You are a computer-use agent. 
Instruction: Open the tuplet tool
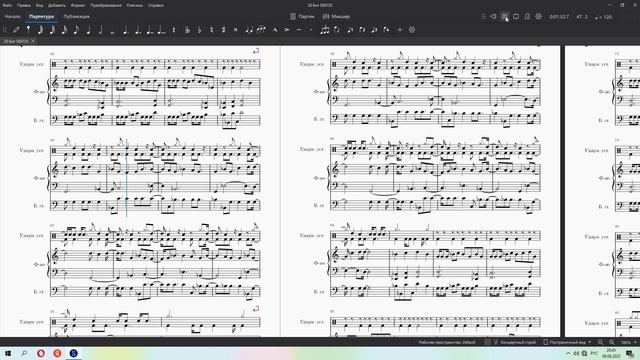[325, 29]
